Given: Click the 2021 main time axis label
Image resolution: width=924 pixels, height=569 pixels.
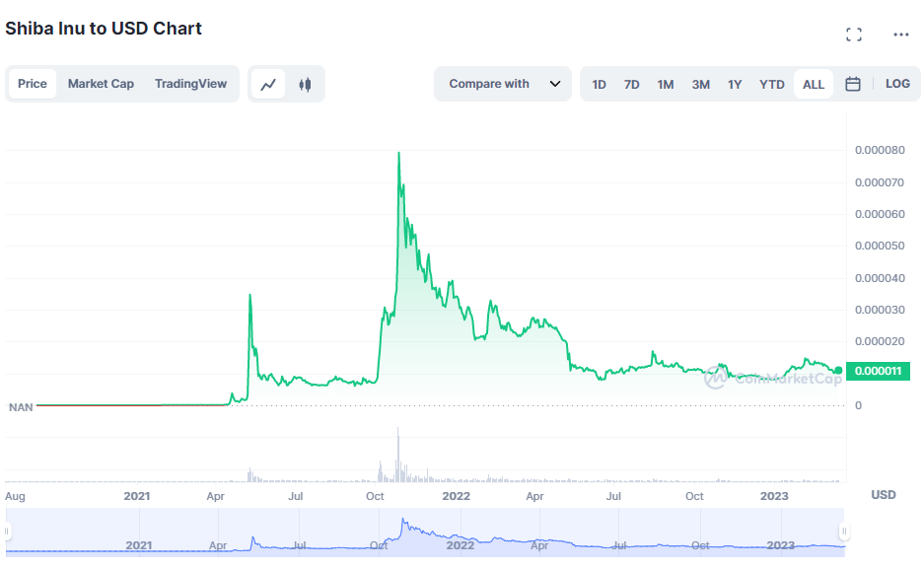Looking at the screenshot, I should click(x=137, y=496).
